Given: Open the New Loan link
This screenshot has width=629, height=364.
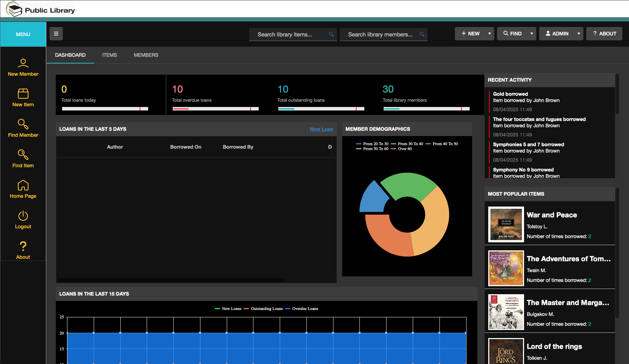Looking at the screenshot, I should tap(322, 129).
